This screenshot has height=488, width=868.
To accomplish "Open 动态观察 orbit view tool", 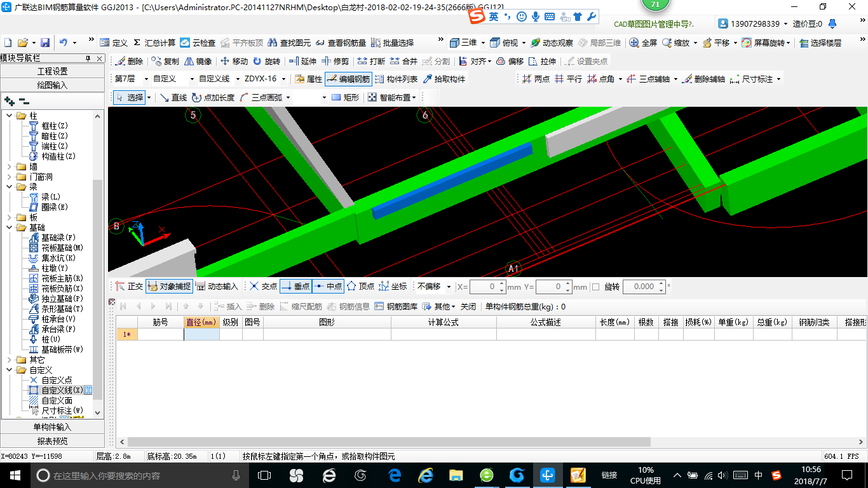I will pyautogui.click(x=552, y=43).
